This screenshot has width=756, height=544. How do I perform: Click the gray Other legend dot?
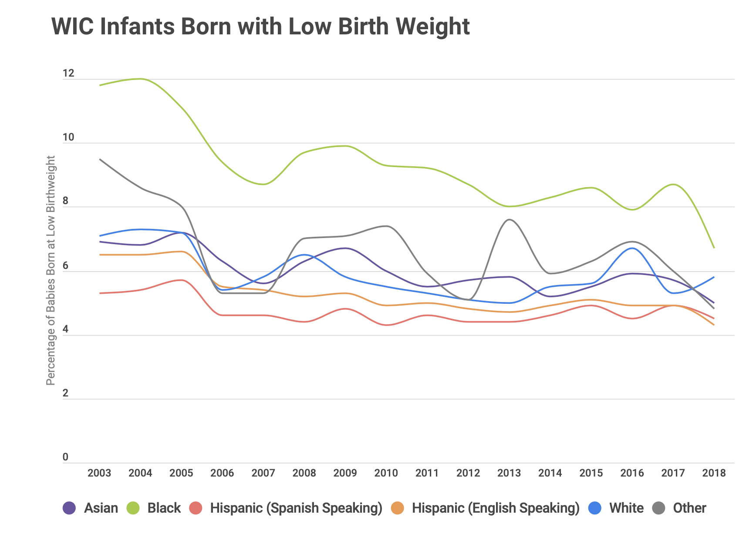pos(658,508)
